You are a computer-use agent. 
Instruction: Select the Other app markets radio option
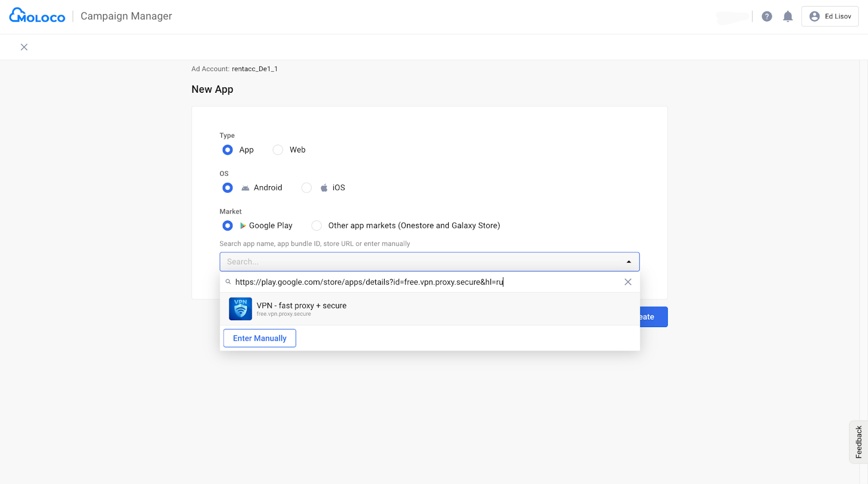pyautogui.click(x=316, y=226)
